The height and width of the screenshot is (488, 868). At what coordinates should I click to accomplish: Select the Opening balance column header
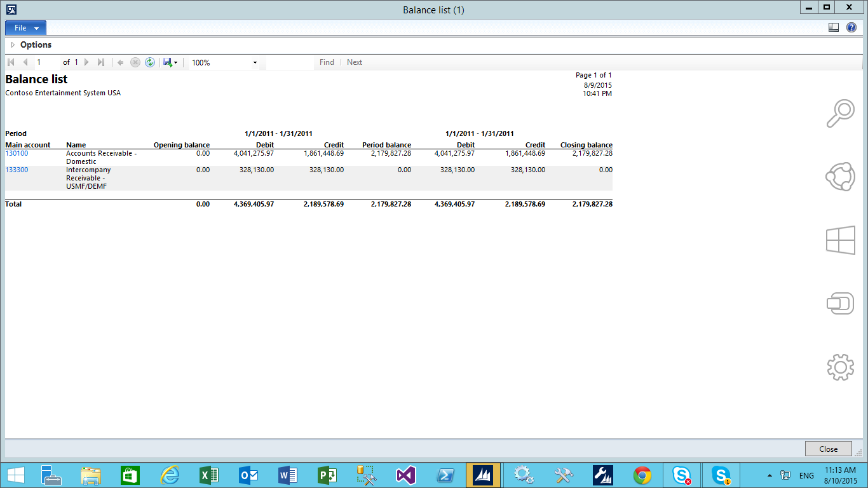coord(182,145)
